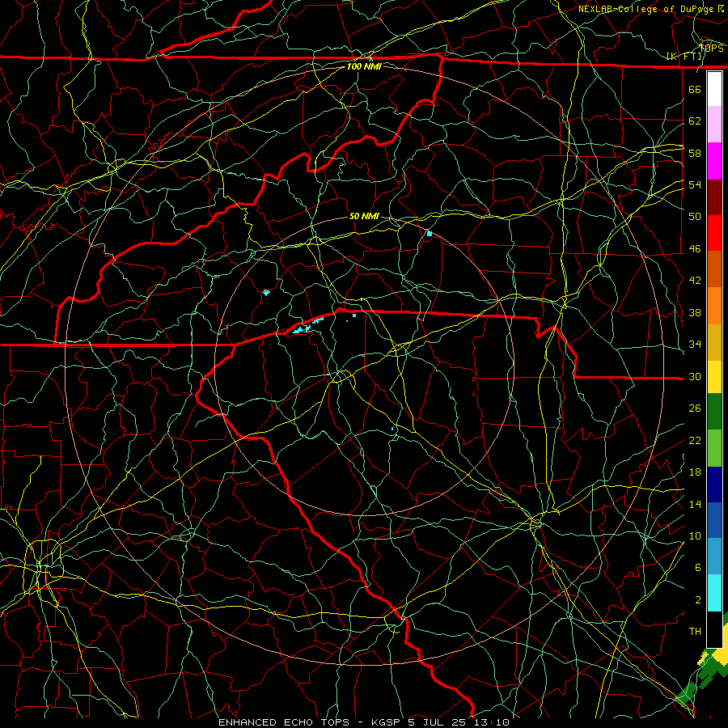Click the legend value '26'
The width and height of the screenshot is (728, 728).
695,408
